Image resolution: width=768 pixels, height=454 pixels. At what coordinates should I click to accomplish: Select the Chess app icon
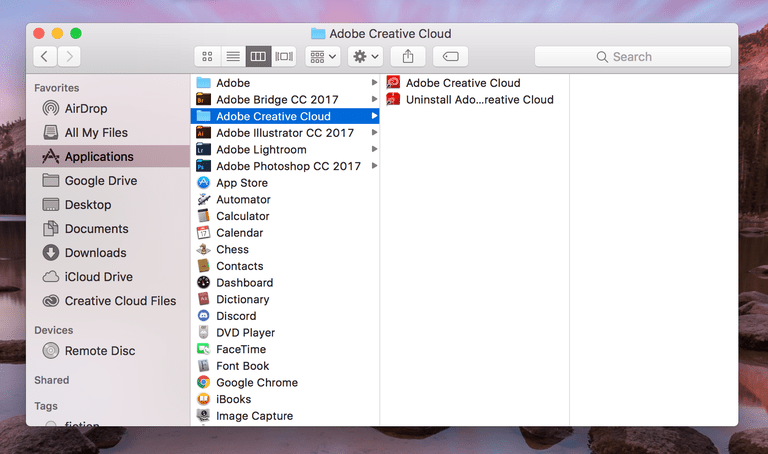(x=203, y=249)
